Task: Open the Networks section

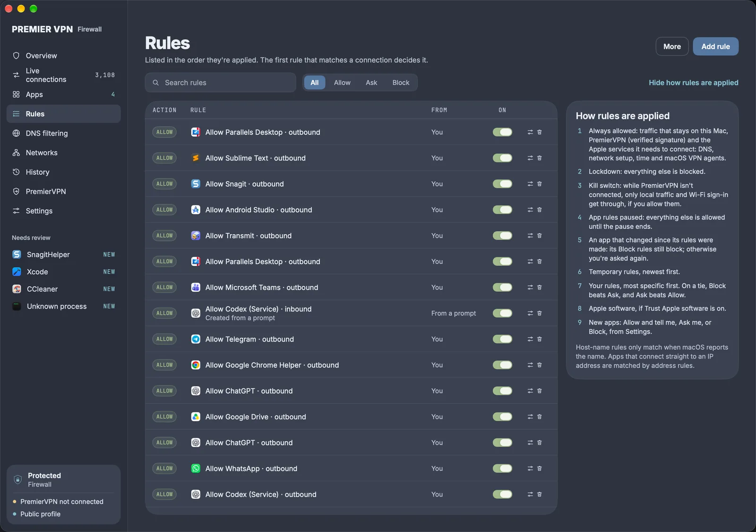Action: click(64, 153)
